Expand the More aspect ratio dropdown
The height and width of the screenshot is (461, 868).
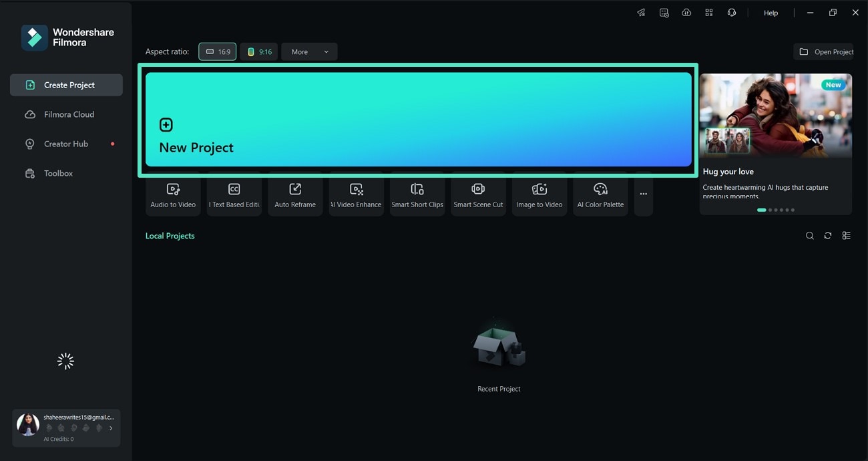[309, 51]
